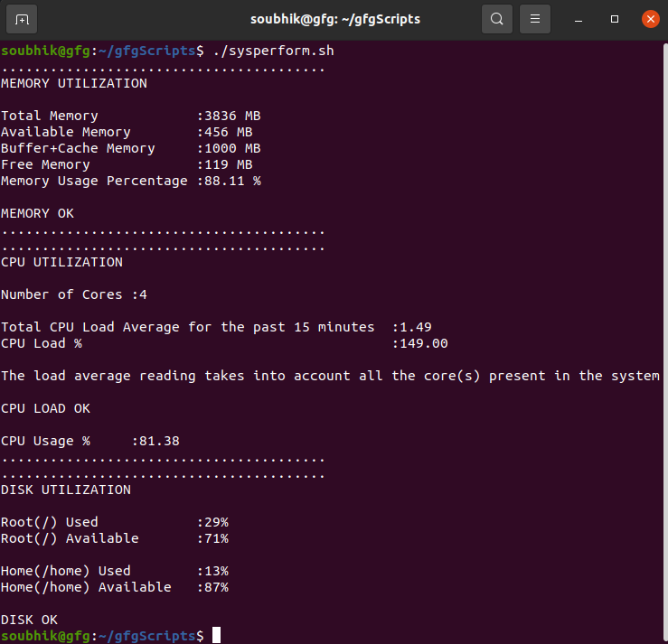Click the load average reading explanation line
Viewport: 668px width, 644px height.
(330, 376)
